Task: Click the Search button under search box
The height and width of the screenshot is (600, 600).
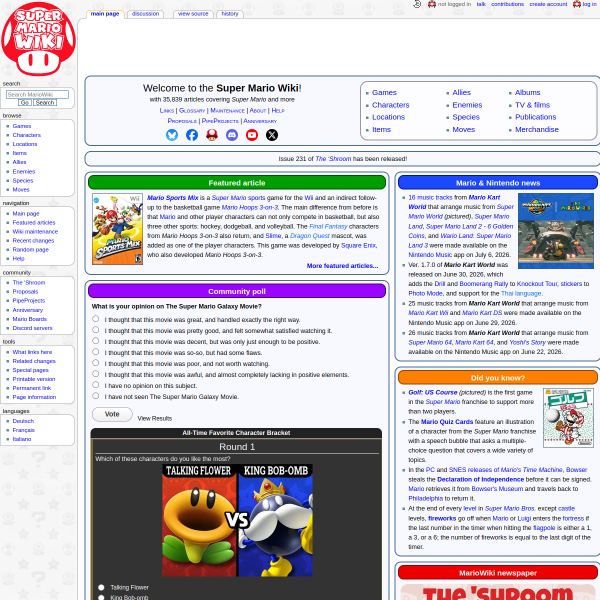Action: pos(45,103)
